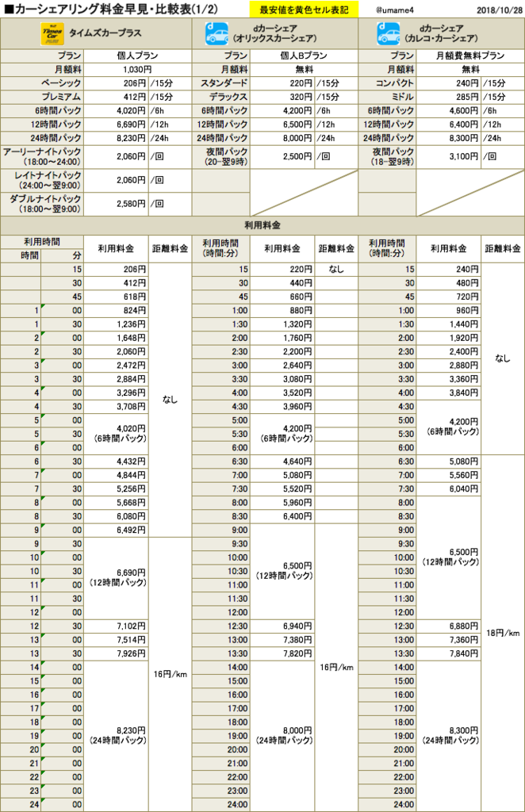Select the yellow 最安値を黄色セル表記 legend cell
525x812 pixels.
point(304,10)
